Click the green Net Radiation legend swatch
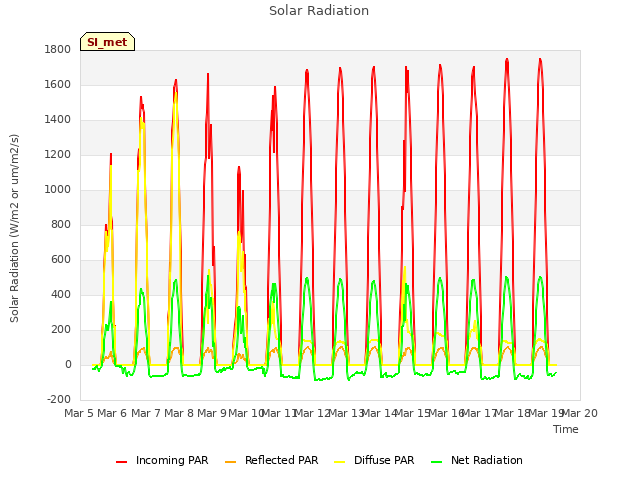 (437, 462)
